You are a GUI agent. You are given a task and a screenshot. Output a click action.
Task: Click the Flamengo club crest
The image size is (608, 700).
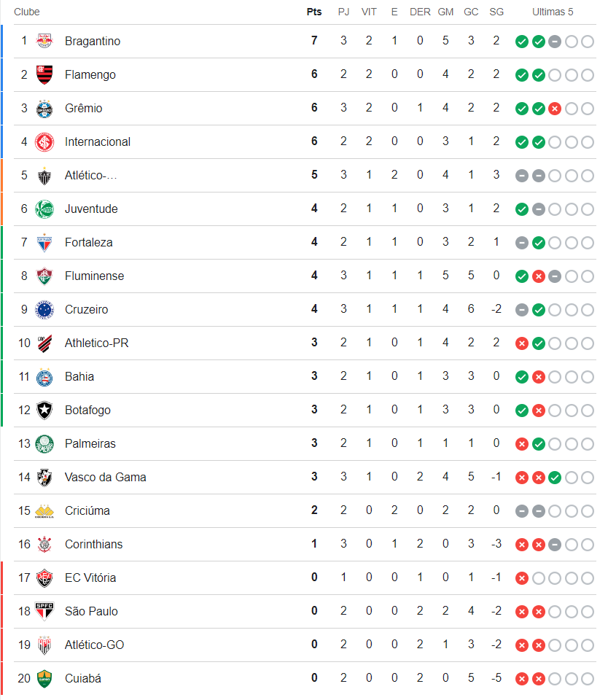pos(44,74)
